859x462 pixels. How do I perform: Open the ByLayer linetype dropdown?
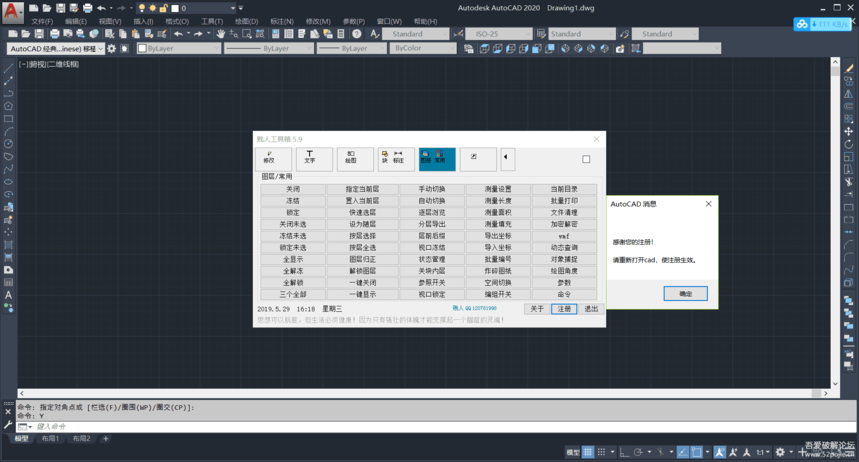point(268,49)
